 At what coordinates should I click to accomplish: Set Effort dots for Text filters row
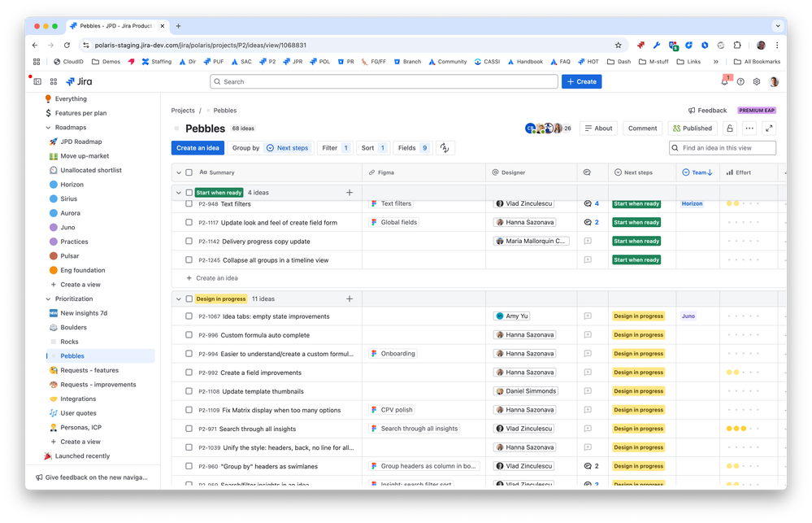[743, 203]
